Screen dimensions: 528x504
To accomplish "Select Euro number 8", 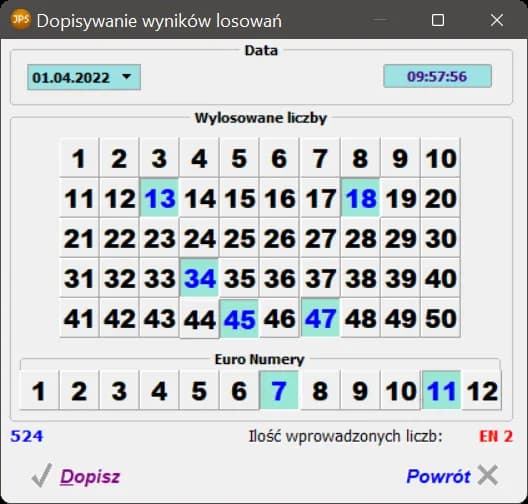I will pos(320,390).
